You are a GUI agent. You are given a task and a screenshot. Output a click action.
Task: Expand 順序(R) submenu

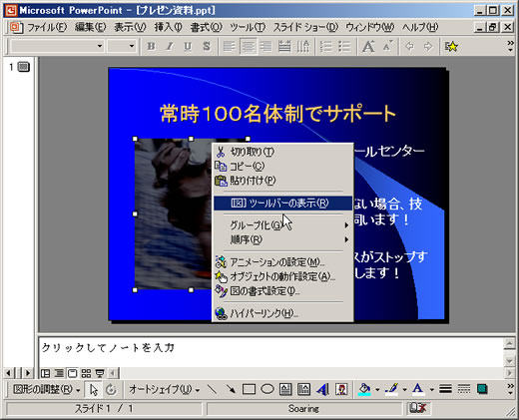[x=282, y=239]
